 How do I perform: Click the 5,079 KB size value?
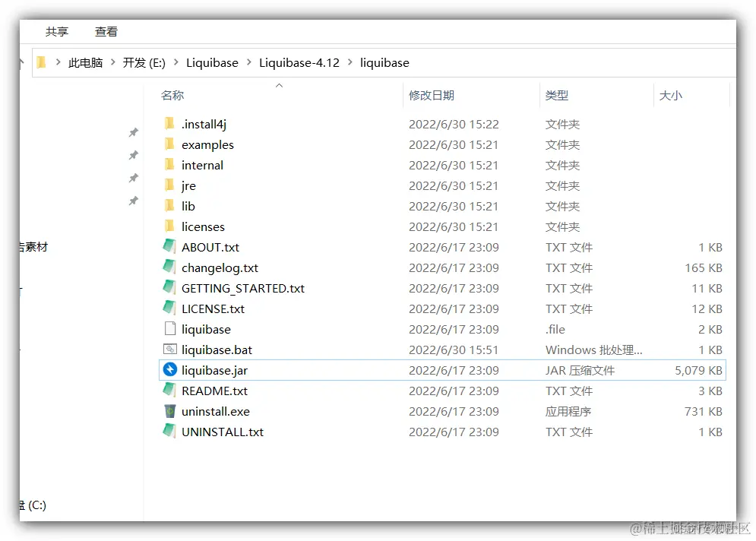[x=698, y=370]
